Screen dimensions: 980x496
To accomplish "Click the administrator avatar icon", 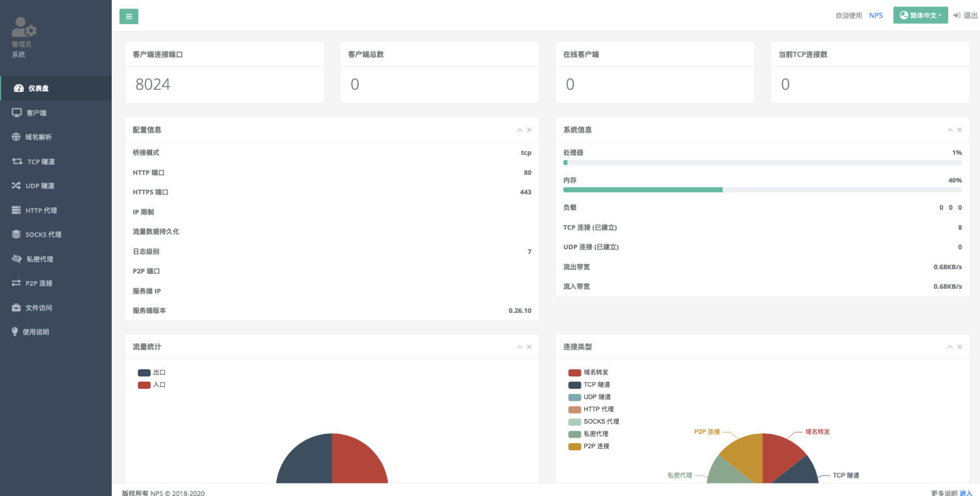I will [x=24, y=27].
